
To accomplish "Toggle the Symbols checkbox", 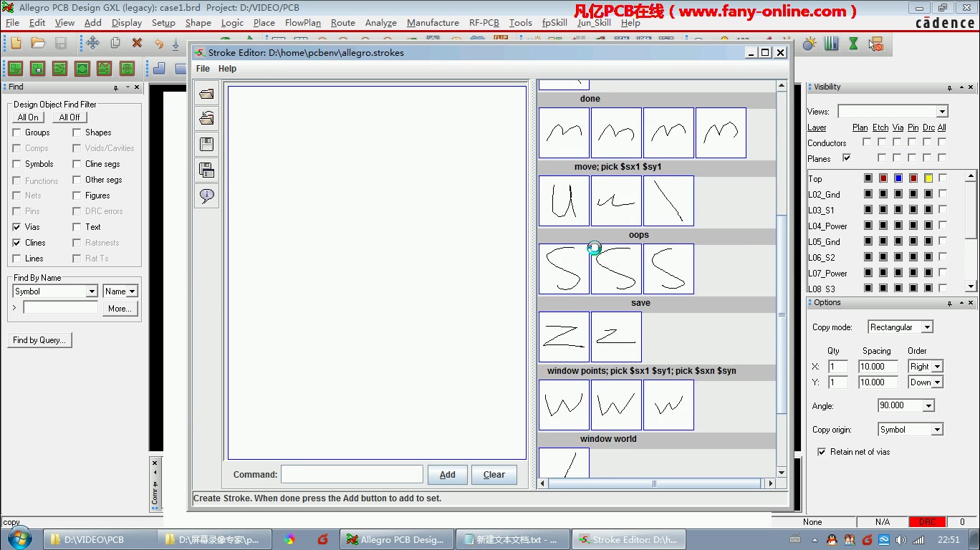I will 17,164.
